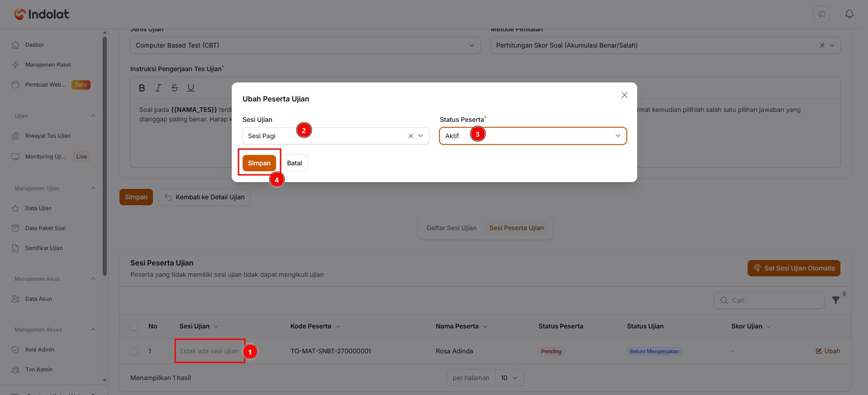Click the Indolat logo
This screenshot has width=868, height=395.
point(41,14)
